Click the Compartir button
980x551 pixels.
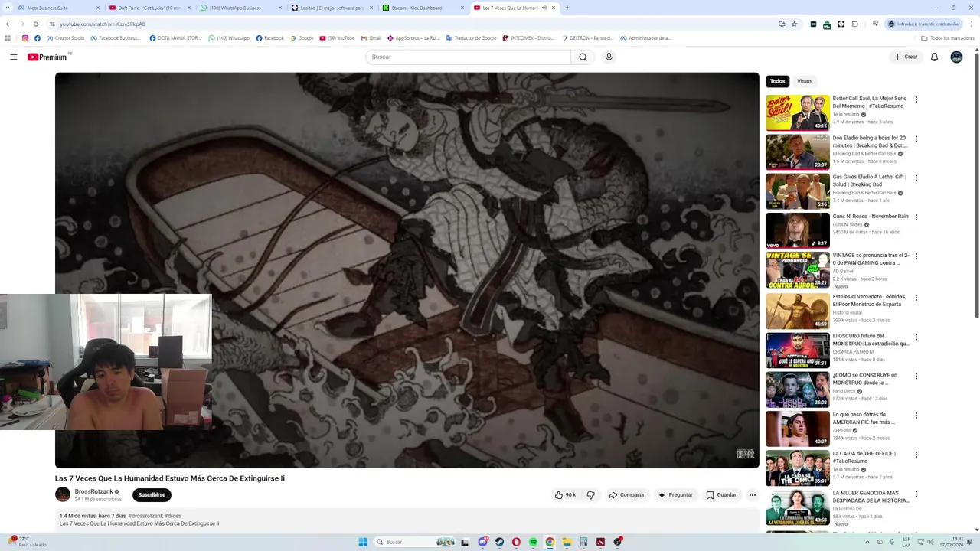626,495
